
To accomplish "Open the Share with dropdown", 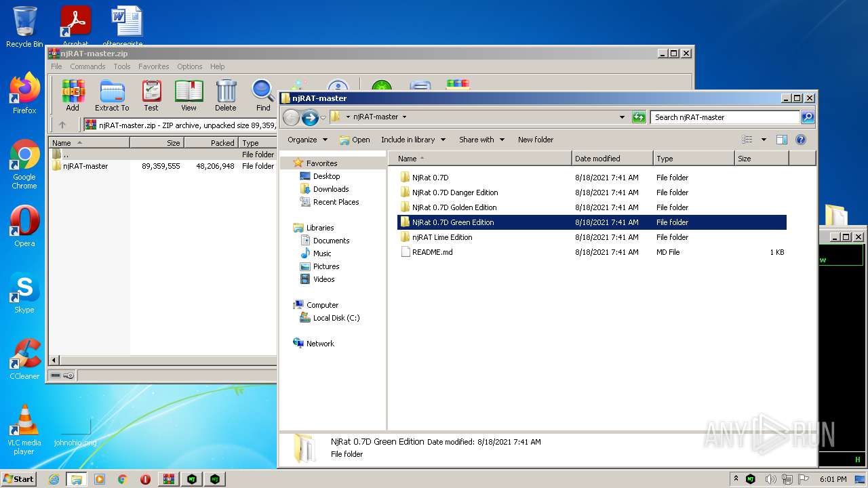I will (481, 140).
